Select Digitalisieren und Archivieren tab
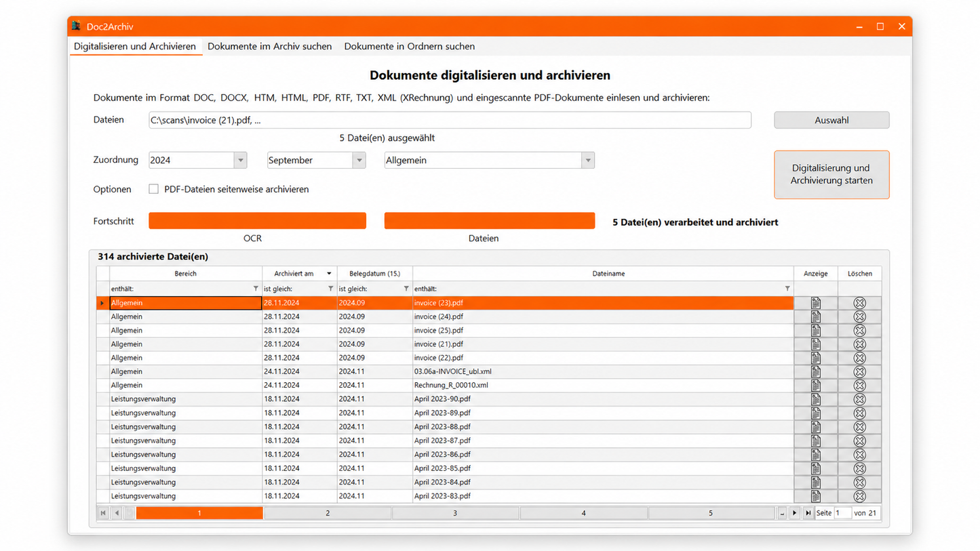 pyautogui.click(x=135, y=47)
